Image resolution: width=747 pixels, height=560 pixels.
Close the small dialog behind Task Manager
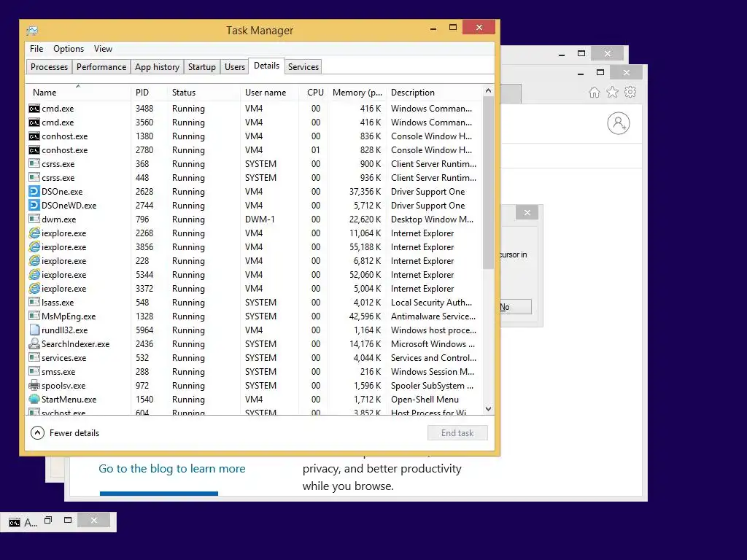(527, 212)
